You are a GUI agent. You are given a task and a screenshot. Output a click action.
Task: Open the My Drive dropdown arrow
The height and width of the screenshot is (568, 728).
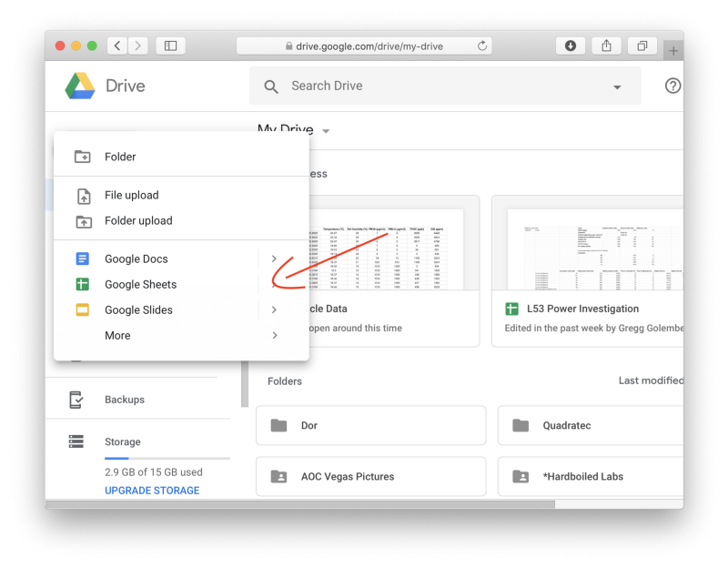[326, 131]
